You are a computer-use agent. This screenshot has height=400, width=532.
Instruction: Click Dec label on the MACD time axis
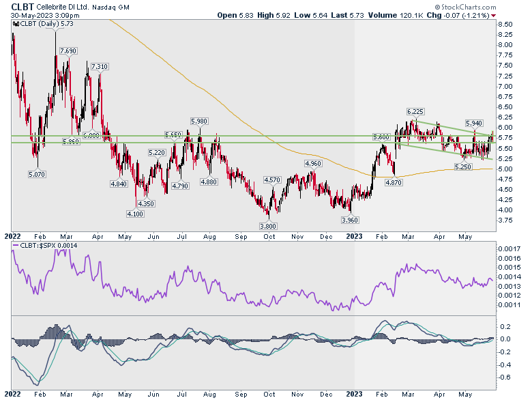[x=326, y=395]
